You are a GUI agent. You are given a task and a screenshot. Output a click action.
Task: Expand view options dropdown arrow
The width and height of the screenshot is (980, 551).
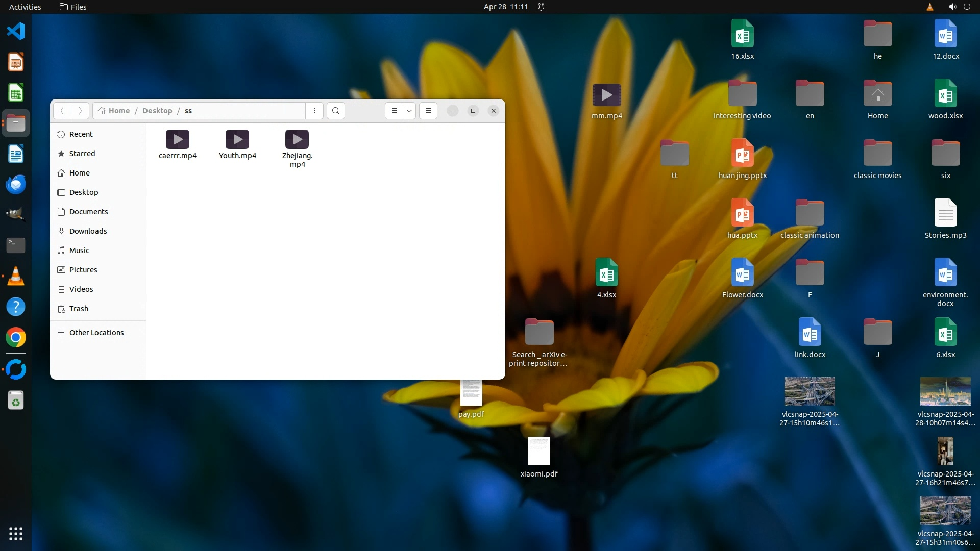coord(409,111)
